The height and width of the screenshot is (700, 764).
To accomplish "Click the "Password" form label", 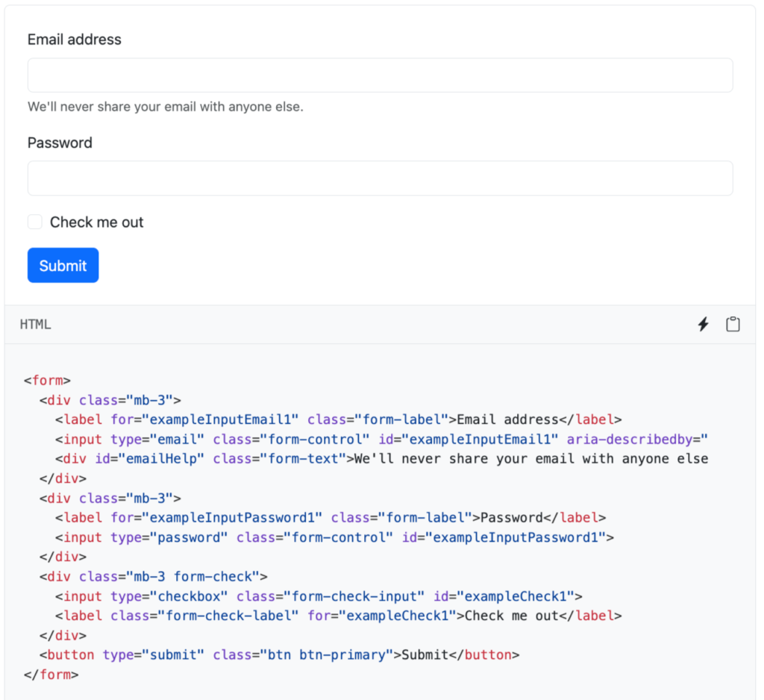I will [x=60, y=143].
